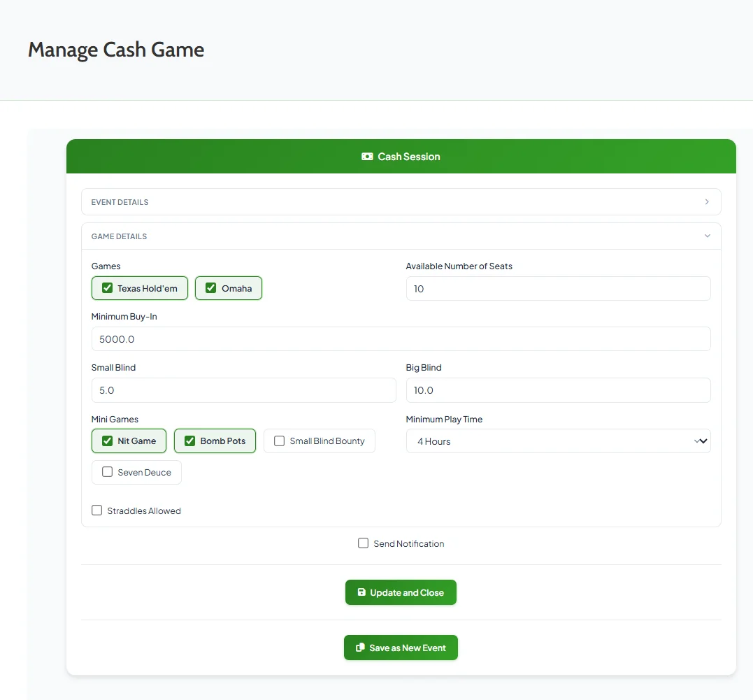Uncheck the Omaha game checkbox
The height and width of the screenshot is (700, 753).
click(211, 288)
